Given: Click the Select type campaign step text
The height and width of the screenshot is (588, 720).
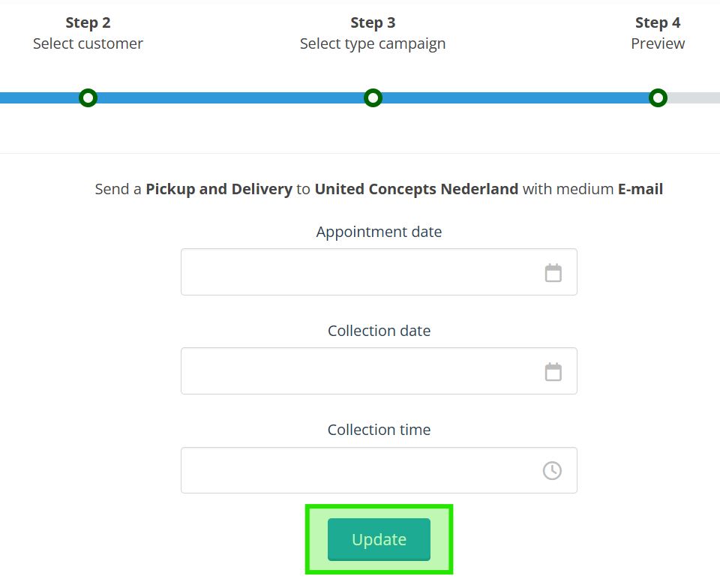Looking at the screenshot, I should 373,44.
